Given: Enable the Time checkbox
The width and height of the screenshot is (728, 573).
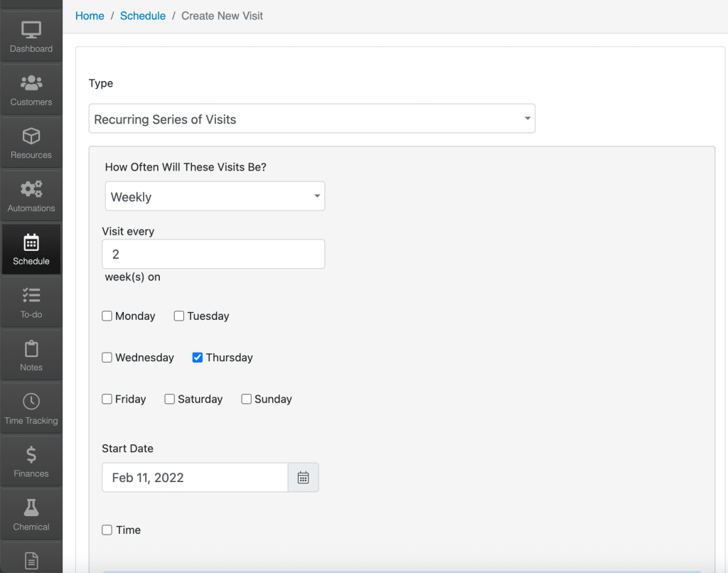Looking at the screenshot, I should pos(107,530).
